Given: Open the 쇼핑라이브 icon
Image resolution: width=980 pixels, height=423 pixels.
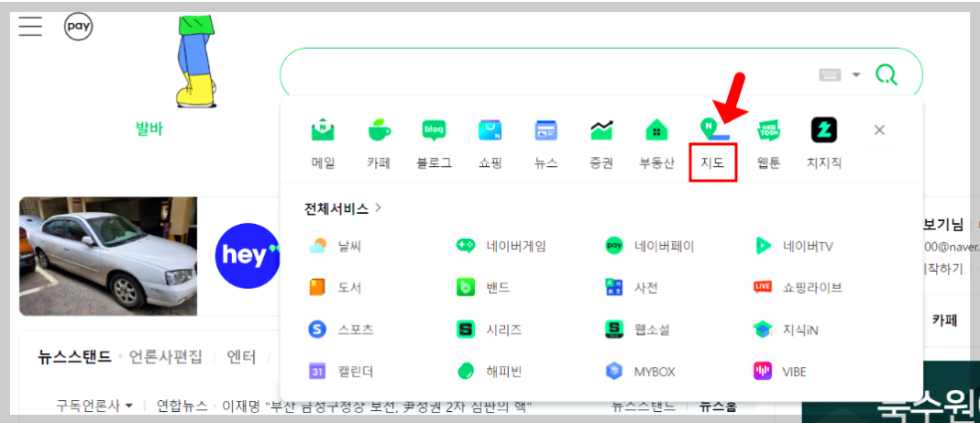Looking at the screenshot, I should (x=762, y=287).
